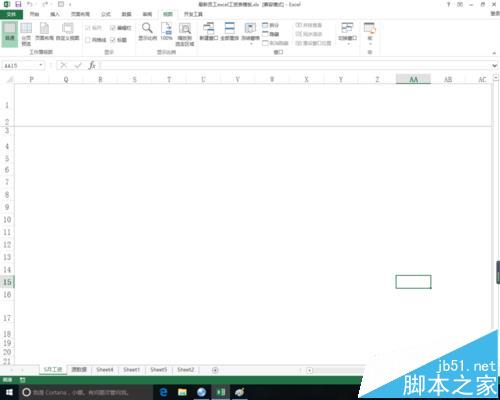
Task: Open Ribbon Display Options
Action: [460, 4]
